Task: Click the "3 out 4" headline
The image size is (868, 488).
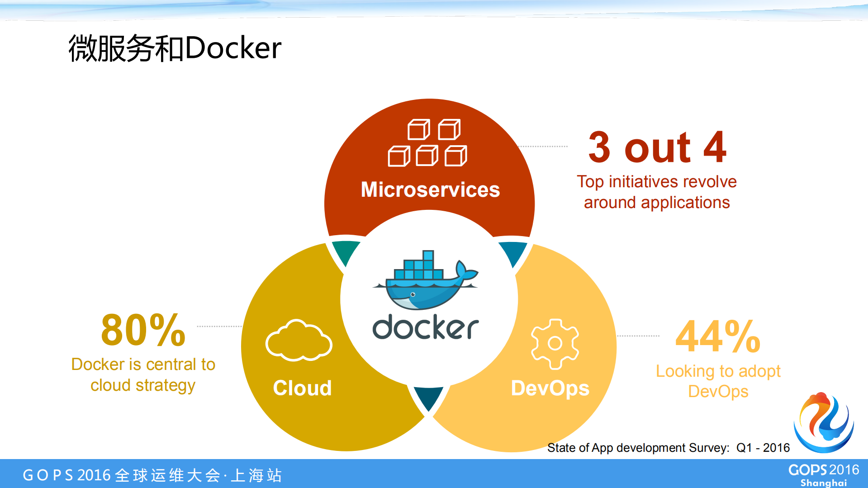Action: [657, 147]
